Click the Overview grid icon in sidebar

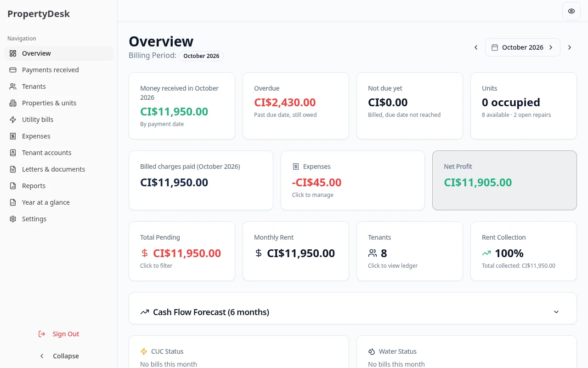13,53
